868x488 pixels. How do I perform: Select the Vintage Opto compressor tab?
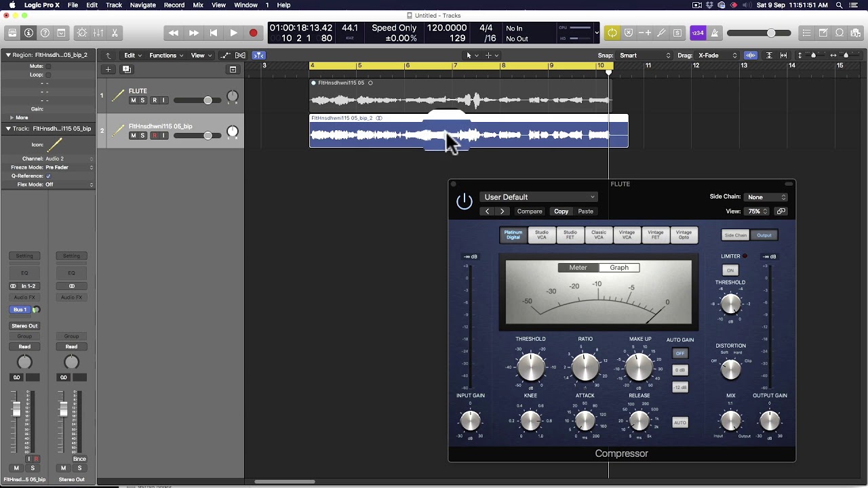click(x=684, y=235)
